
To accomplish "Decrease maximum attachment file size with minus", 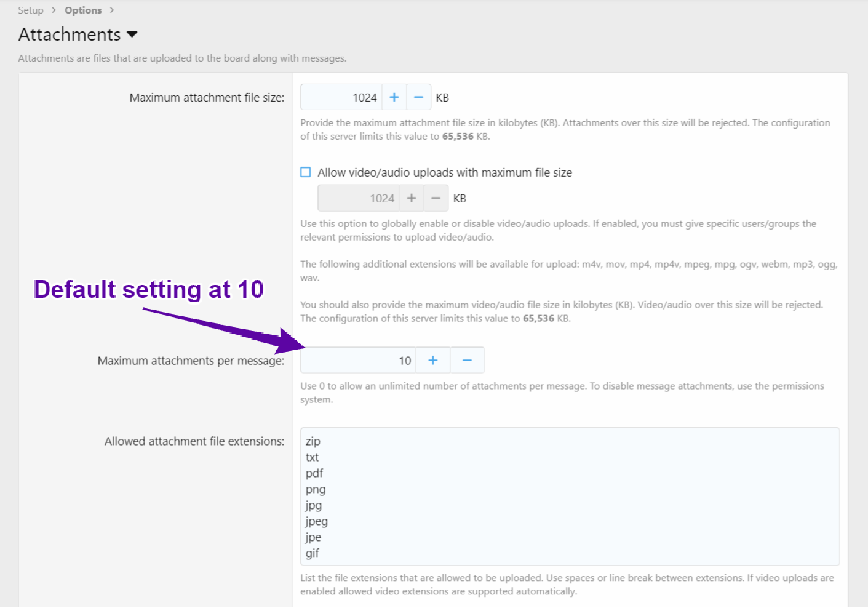I will pyautogui.click(x=418, y=97).
